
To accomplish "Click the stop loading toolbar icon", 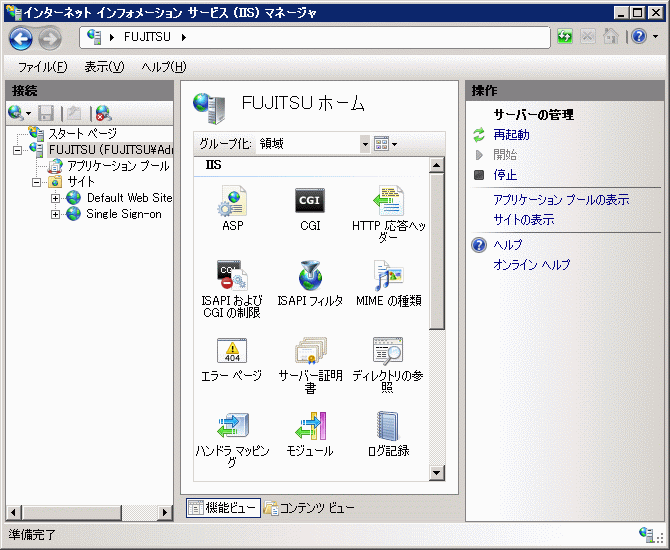I will coord(588,37).
